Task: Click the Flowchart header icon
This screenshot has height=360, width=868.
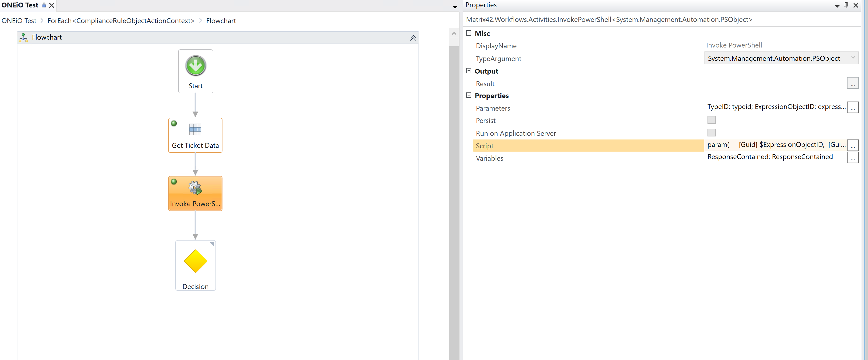Action: tap(23, 38)
